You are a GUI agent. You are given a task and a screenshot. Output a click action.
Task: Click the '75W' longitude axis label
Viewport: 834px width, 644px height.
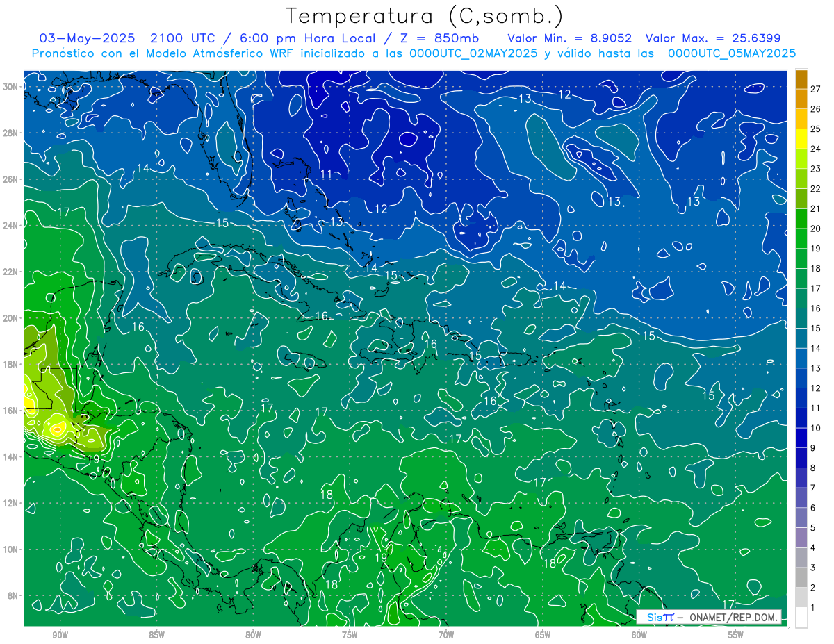pos(350,635)
